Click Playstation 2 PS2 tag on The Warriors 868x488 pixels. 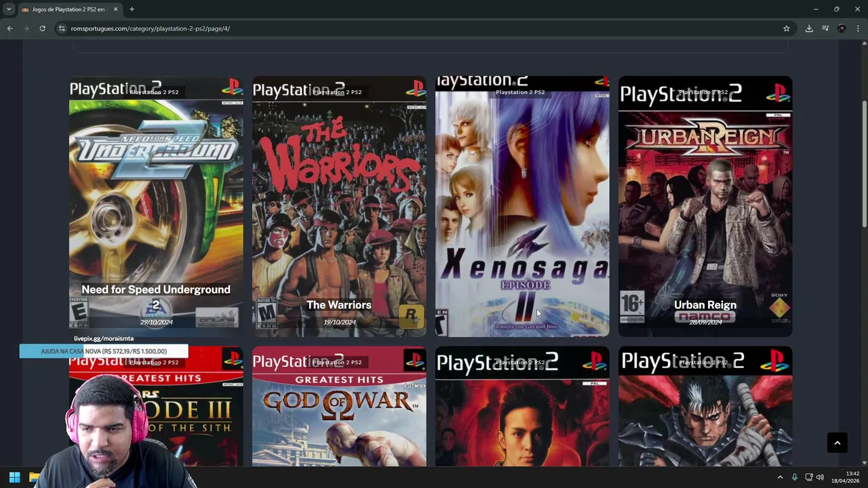pyautogui.click(x=337, y=92)
